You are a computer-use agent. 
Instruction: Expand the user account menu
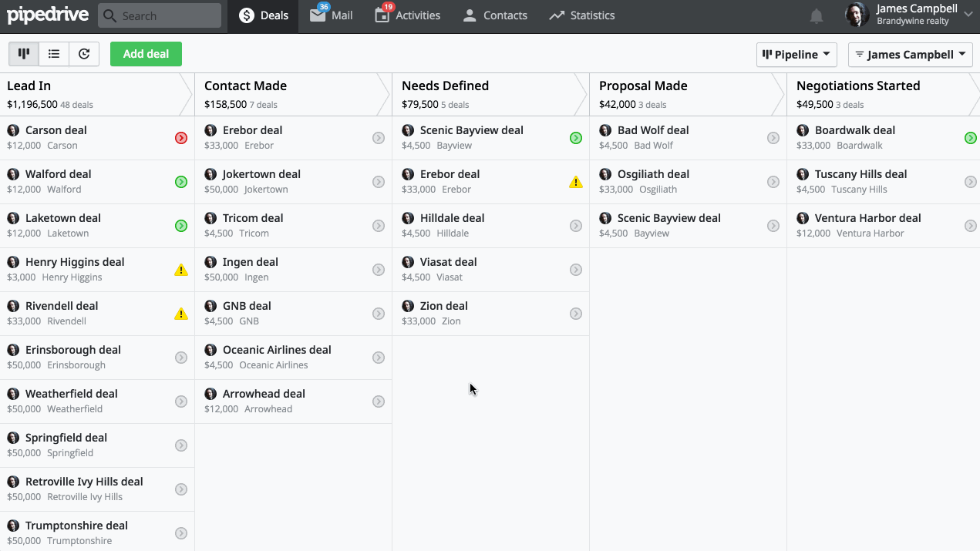[968, 14]
